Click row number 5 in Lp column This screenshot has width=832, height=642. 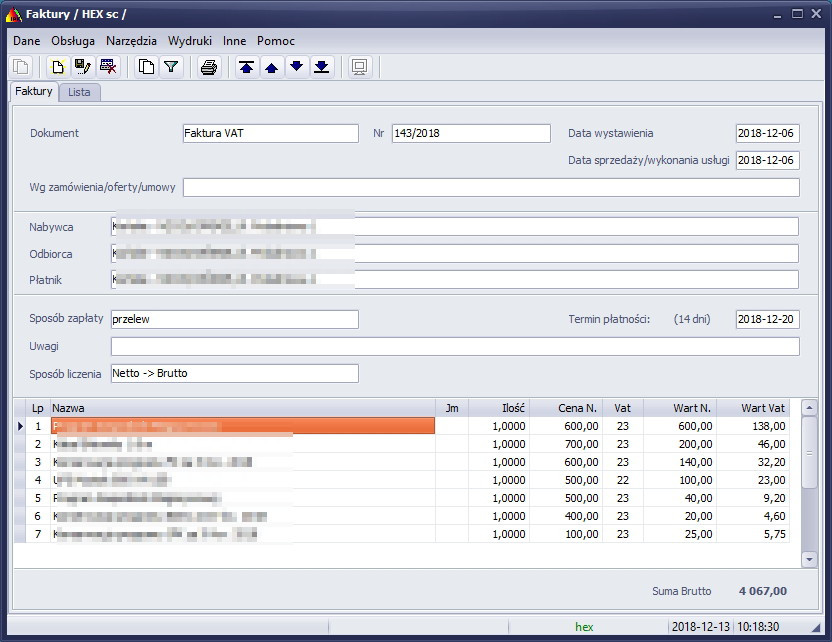[x=38, y=498]
